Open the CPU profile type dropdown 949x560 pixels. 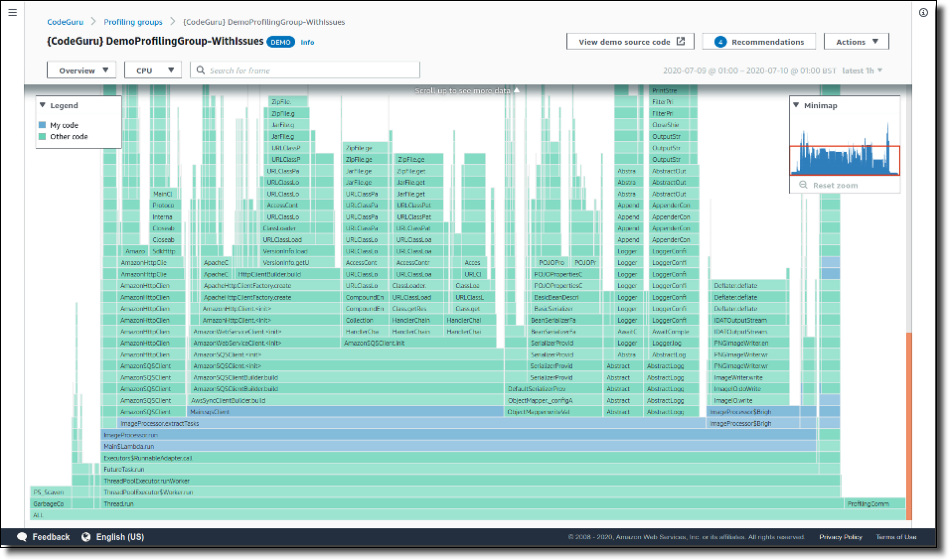point(153,70)
